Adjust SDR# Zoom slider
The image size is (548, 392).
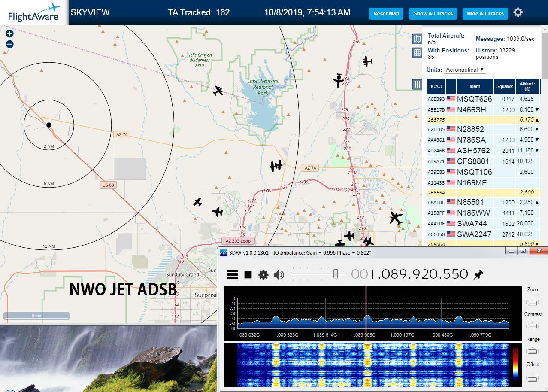pyautogui.click(x=533, y=302)
